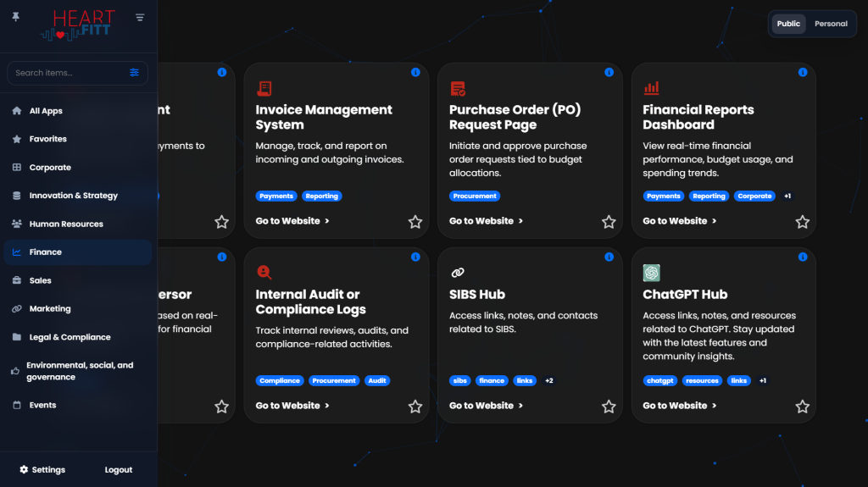Show info for Invoice Management System
Screen dimensions: 868x487
click(415, 73)
